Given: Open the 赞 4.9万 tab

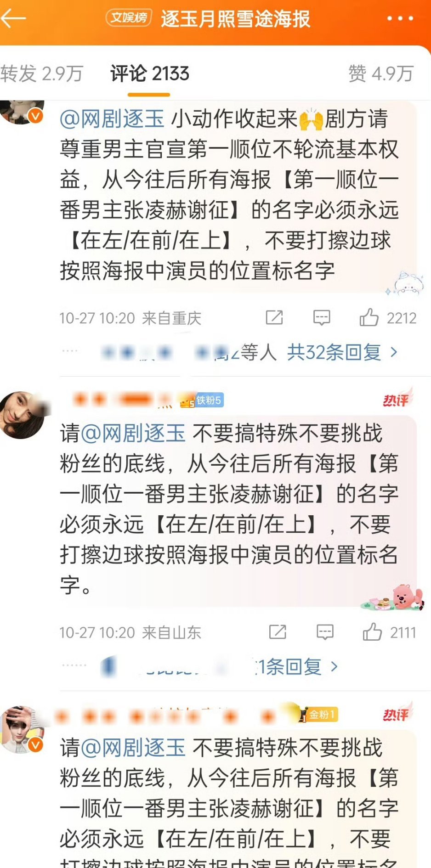Looking at the screenshot, I should [x=381, y=73].
